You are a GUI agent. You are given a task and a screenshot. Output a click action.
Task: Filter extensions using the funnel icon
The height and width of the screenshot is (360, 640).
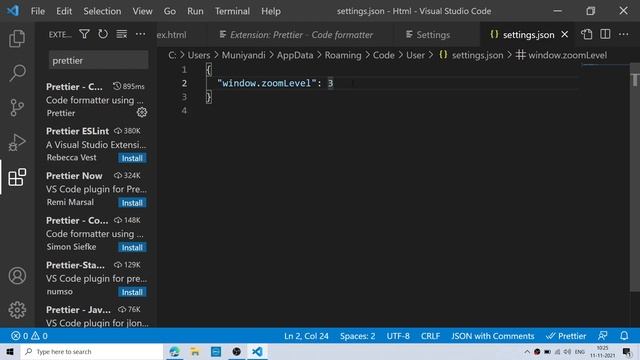pyautogui.click(x=84, y=34)
